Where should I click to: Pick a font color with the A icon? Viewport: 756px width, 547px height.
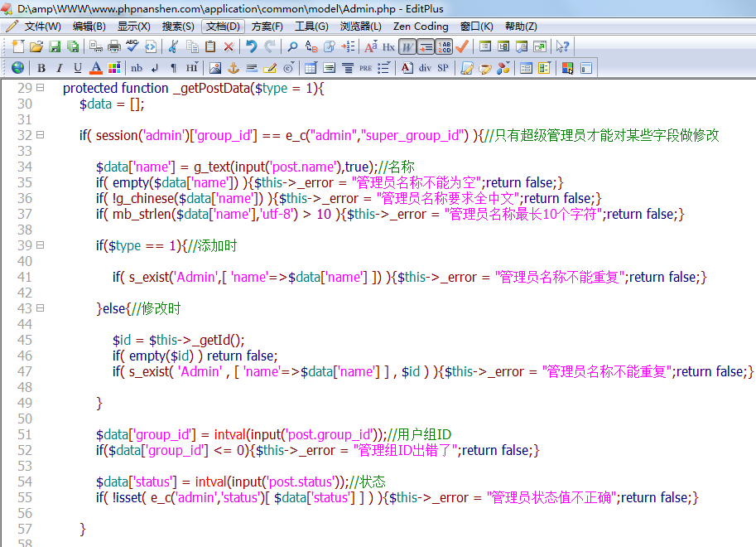coord(96,68)
